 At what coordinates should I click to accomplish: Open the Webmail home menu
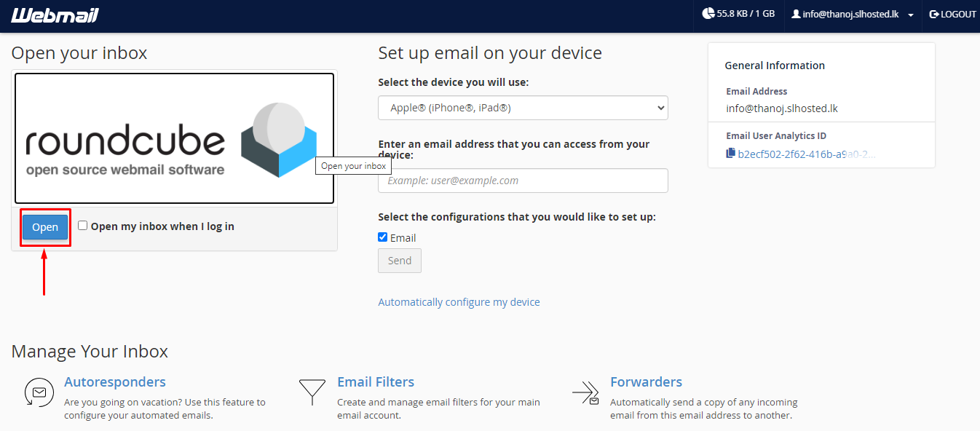pos(55,15)
